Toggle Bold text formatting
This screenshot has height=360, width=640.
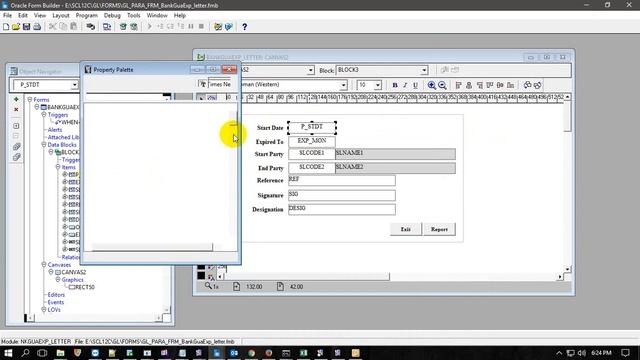pyautogui.click(x=395, y=85)
